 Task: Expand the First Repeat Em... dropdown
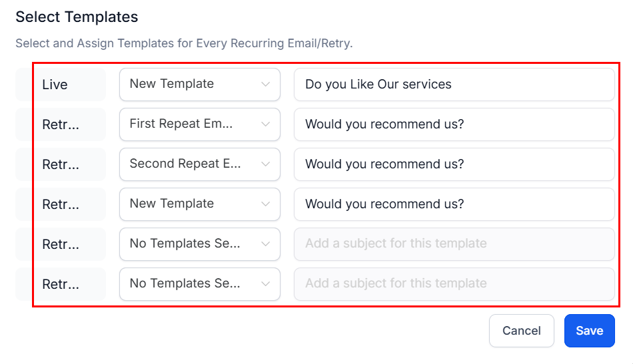click(x=199, y=124)
